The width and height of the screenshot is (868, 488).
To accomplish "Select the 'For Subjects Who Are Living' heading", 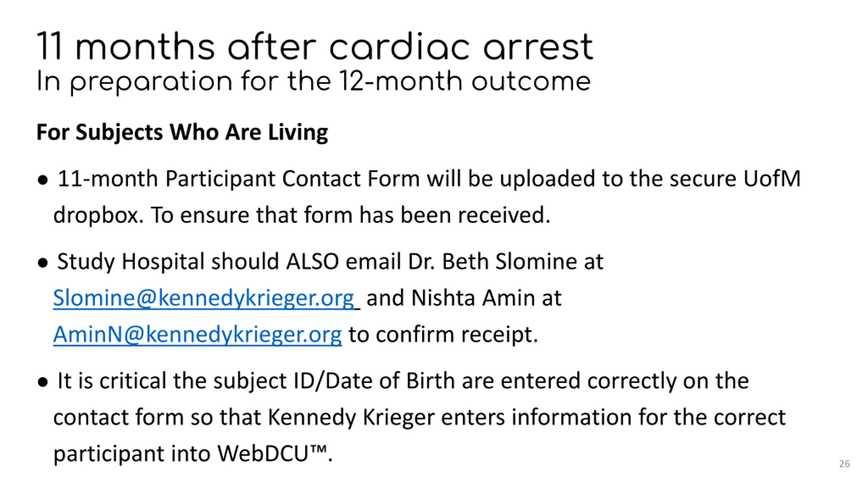I will pyautogui.click(x=182, y=132).
